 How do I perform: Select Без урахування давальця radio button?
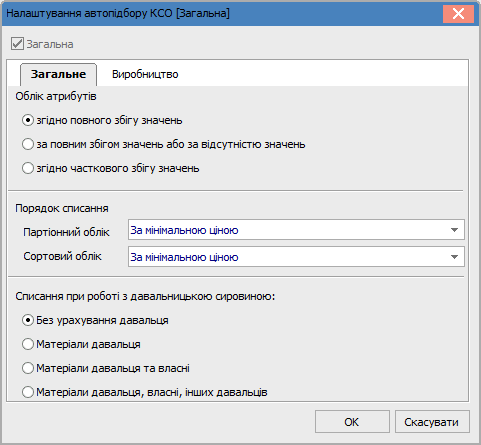click(28, 320)
